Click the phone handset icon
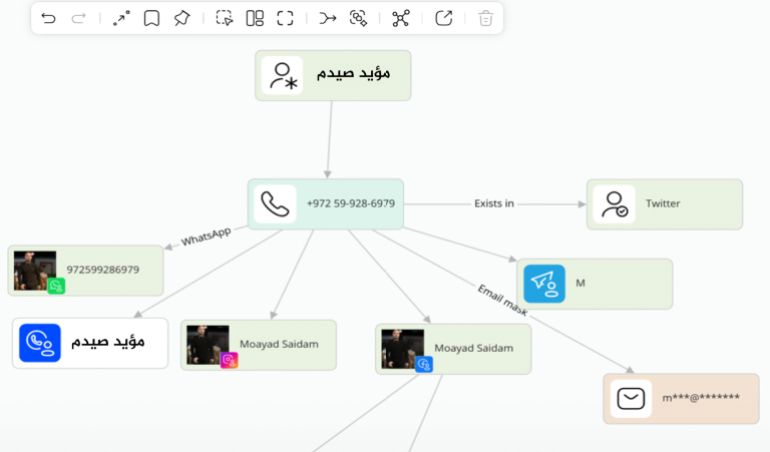 (275, 204)
